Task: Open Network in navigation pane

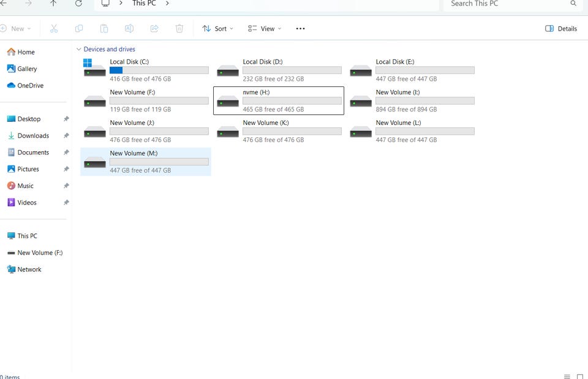Action: coord(24,269)
